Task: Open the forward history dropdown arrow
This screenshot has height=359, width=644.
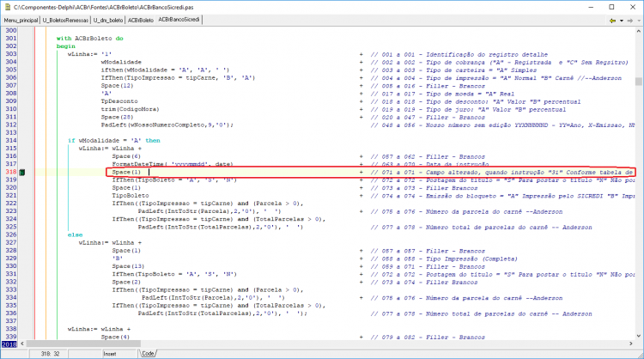Action: [639, 21]
